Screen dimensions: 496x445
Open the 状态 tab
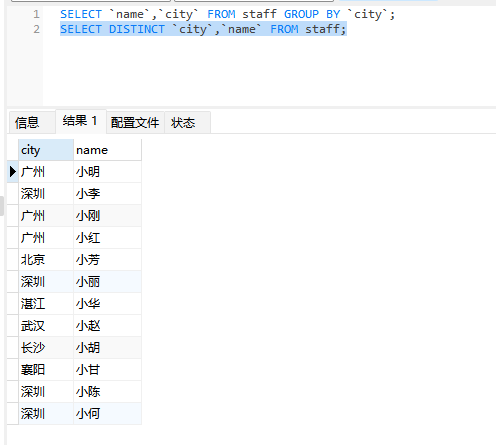(187, 122)
